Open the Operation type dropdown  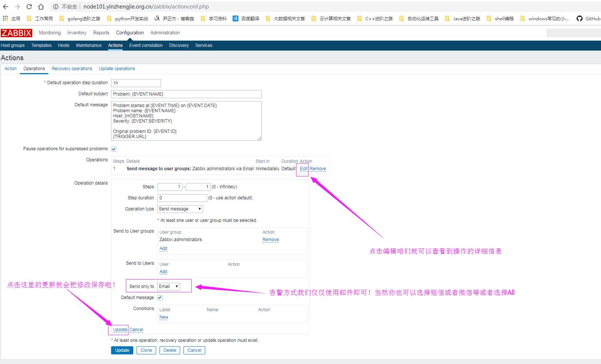click(180, 209)
